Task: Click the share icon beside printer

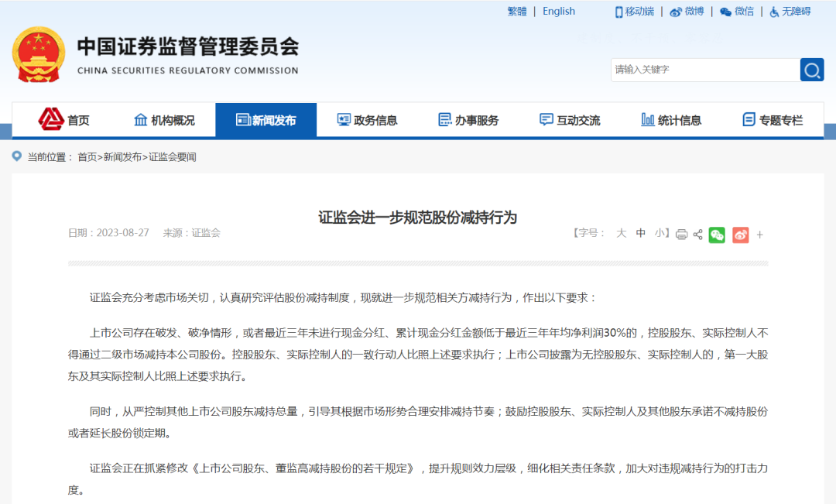Action: pos(697,235)
